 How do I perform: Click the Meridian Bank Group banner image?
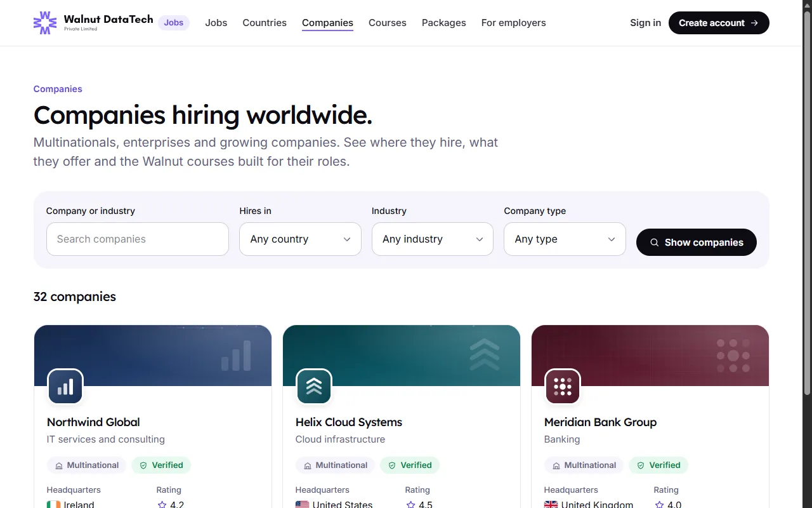[x=650, y=356]
